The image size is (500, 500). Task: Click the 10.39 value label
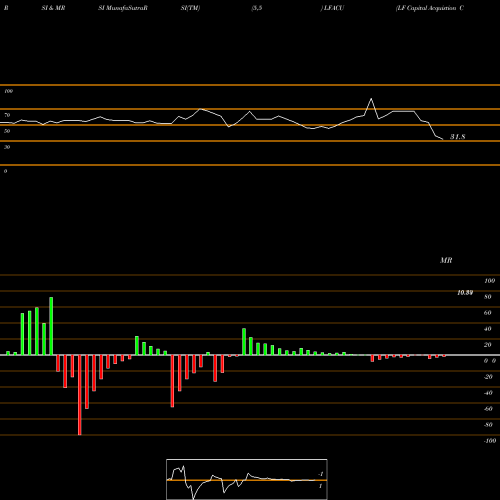click(x=465, y=293)
